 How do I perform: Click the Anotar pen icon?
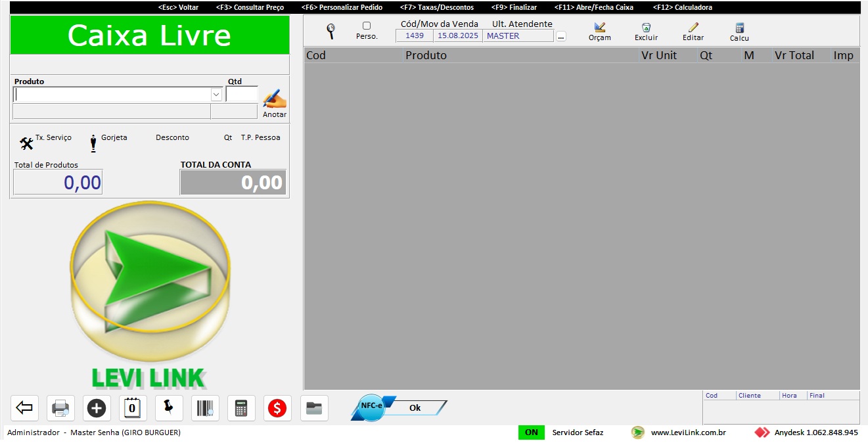[x=275, y=99]
